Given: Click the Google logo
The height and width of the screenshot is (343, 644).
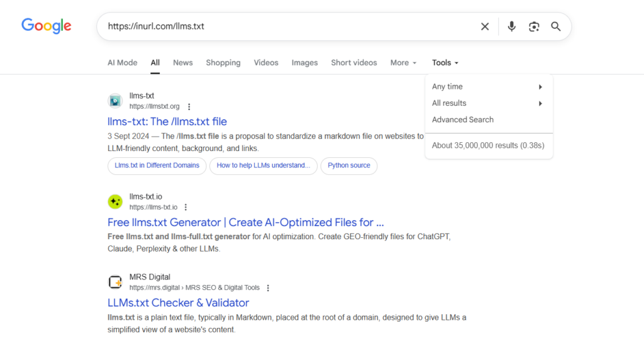Looking at the screenshot, I should (x=47, y=26).
